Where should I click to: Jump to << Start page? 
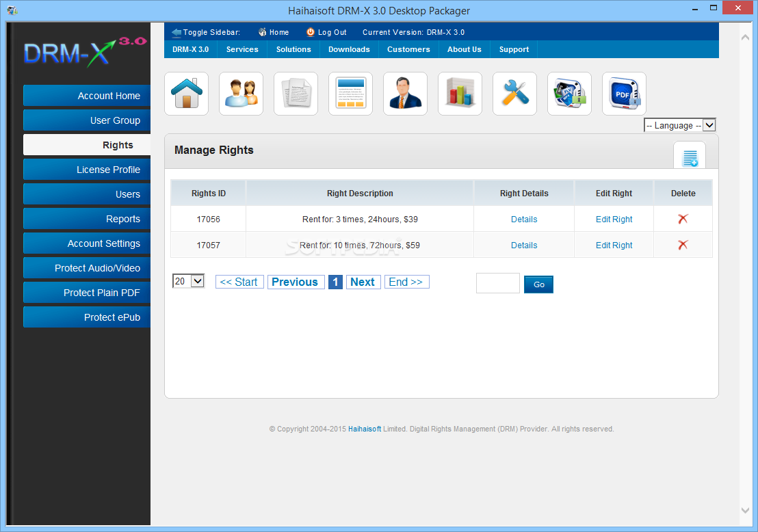[x=239, y=282]
